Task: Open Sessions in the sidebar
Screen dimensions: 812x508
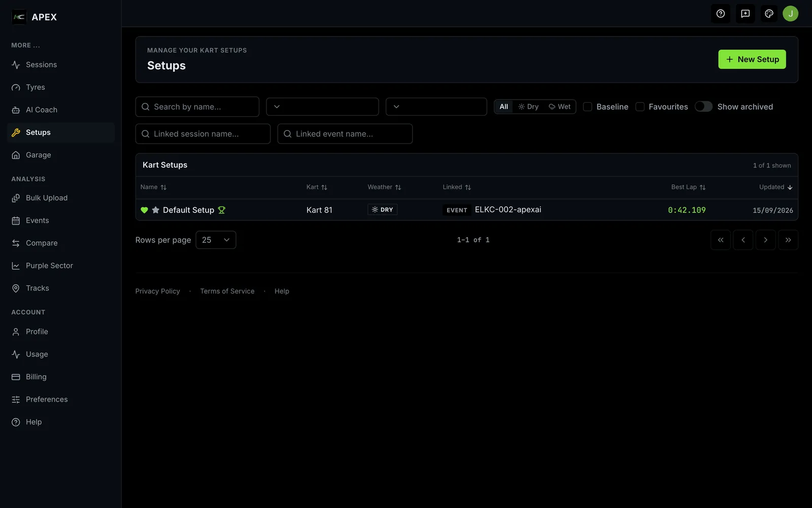Action: tap(61, 65)
